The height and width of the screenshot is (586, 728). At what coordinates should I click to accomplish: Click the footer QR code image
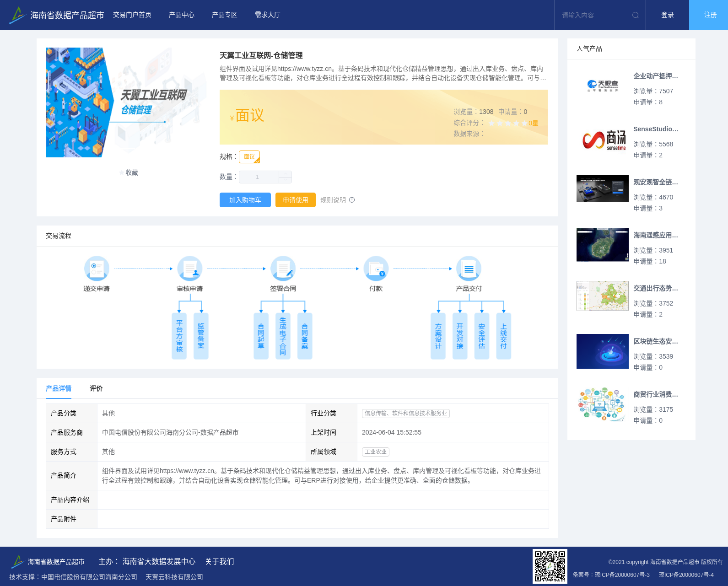[x=550, y=566]
